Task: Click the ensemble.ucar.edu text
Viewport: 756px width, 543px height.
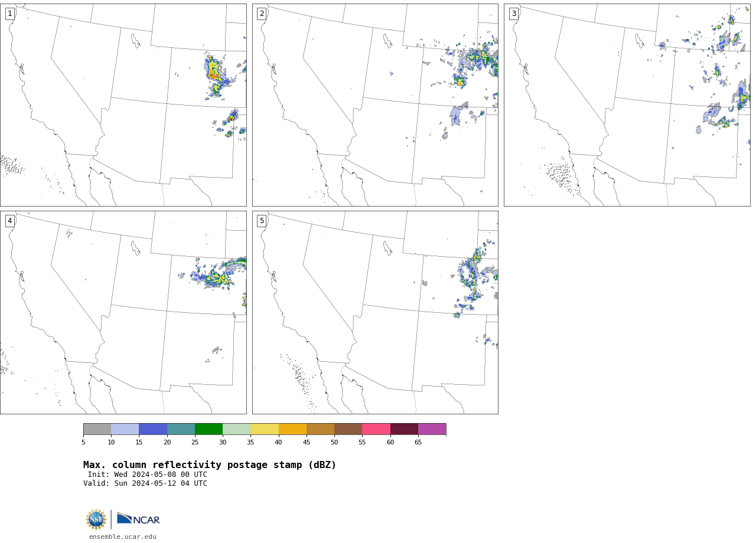Action: click(x=123, y=537)
